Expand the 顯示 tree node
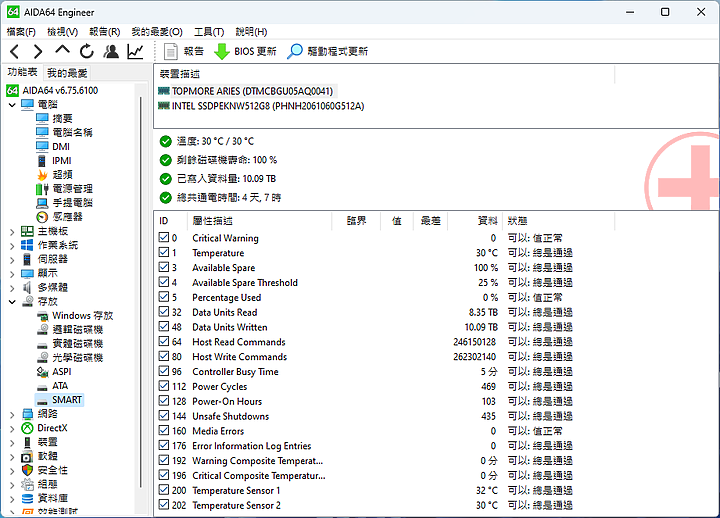The width and height of the screenshot is (720, 518). tap(12, 274)
